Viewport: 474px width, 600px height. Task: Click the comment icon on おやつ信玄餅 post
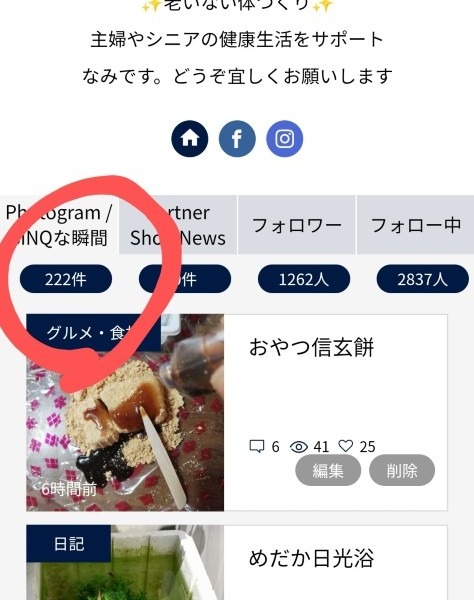pos(257,446)
